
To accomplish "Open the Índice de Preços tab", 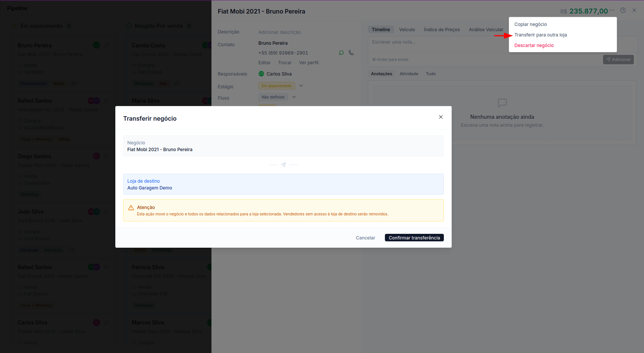I will pyautogui.click(x=442, y=30).
